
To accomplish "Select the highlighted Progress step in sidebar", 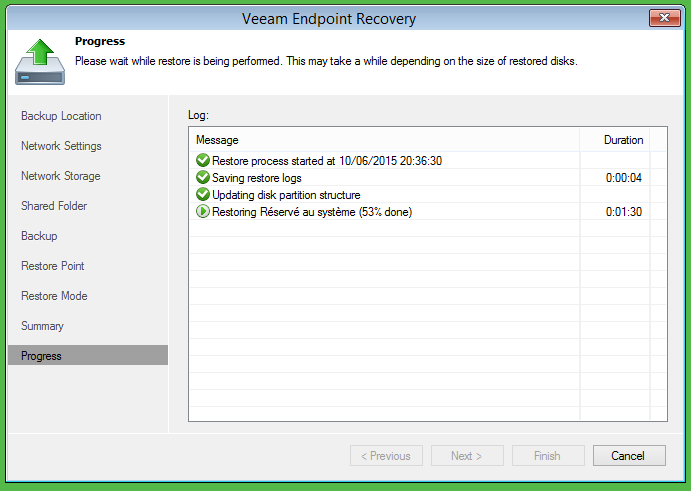I will [x=88, y=355].
